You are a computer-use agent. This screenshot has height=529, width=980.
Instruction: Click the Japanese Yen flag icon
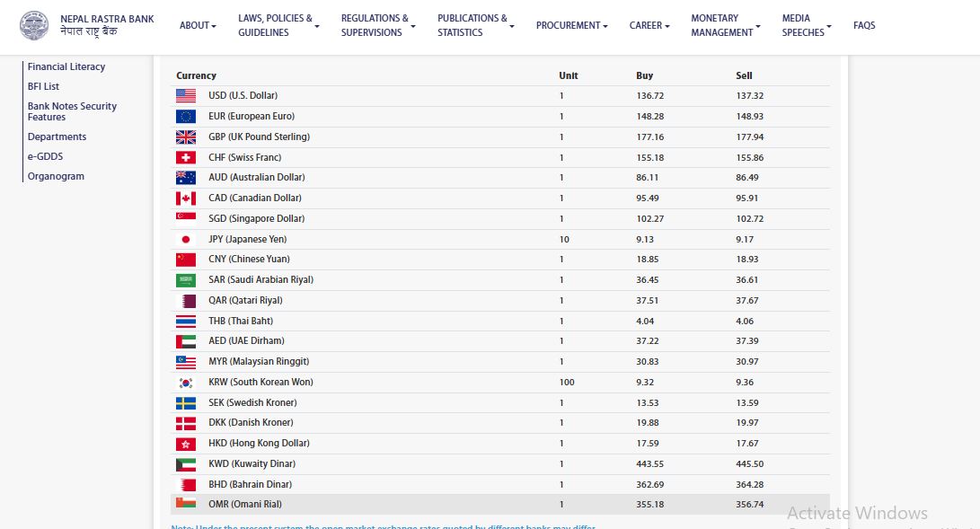click(186, 240)
